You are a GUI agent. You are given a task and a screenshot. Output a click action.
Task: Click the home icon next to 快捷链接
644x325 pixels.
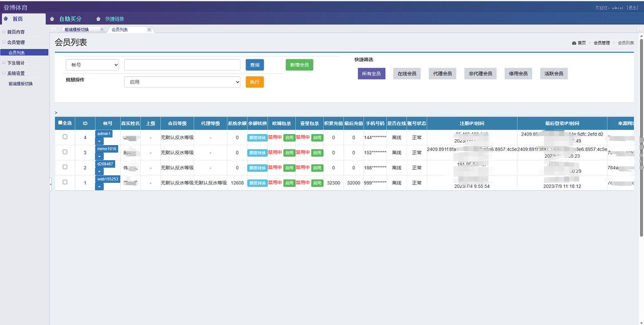[98, 19]
